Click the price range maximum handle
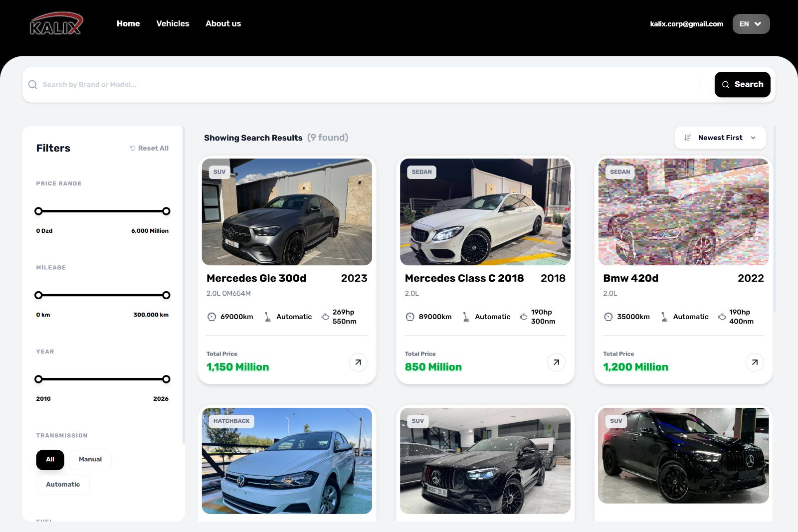The image size is (798, 532). 166,211
